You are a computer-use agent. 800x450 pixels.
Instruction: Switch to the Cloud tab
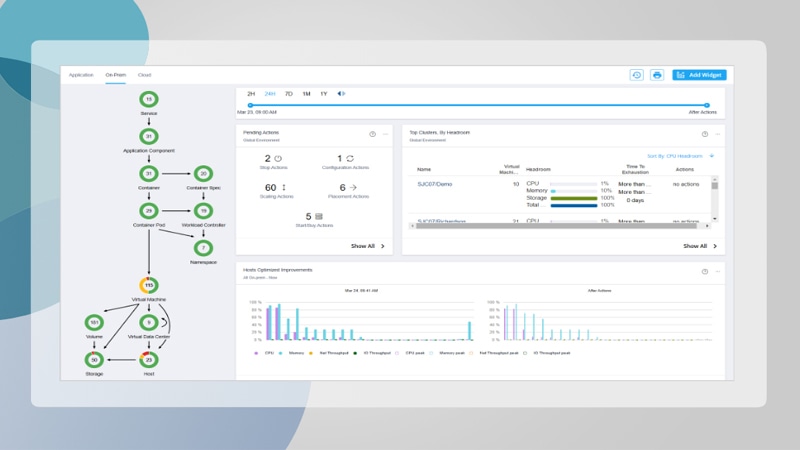144,75
